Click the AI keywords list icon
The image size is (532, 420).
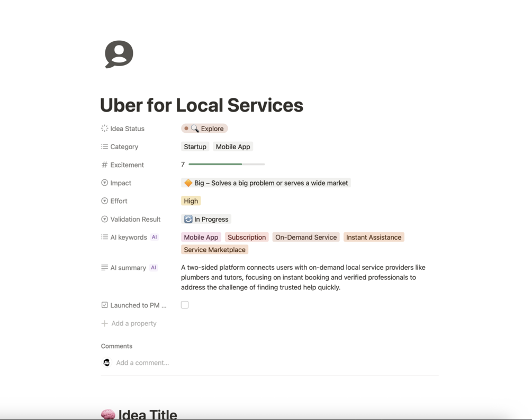coord(104,237)
